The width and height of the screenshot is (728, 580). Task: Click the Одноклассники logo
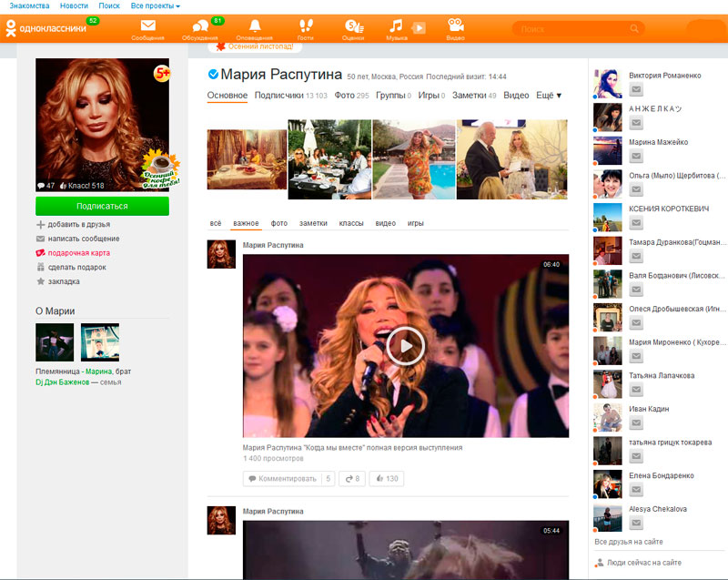point(45,28)
